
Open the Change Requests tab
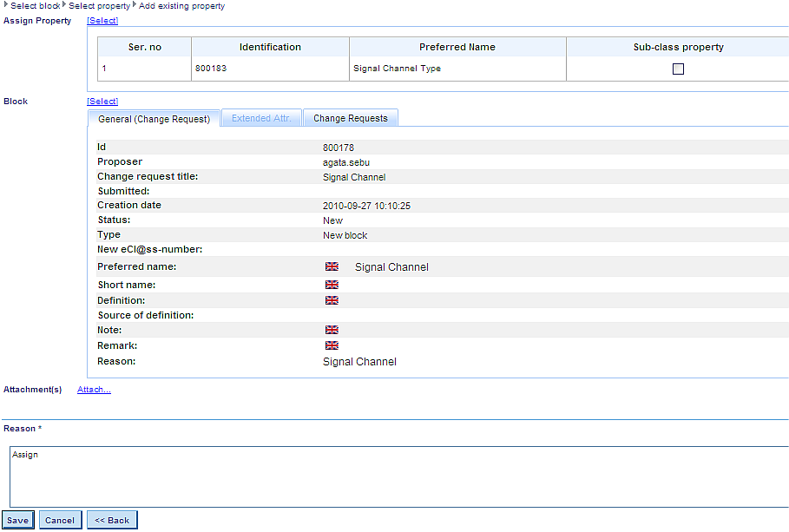pos(351,118)
